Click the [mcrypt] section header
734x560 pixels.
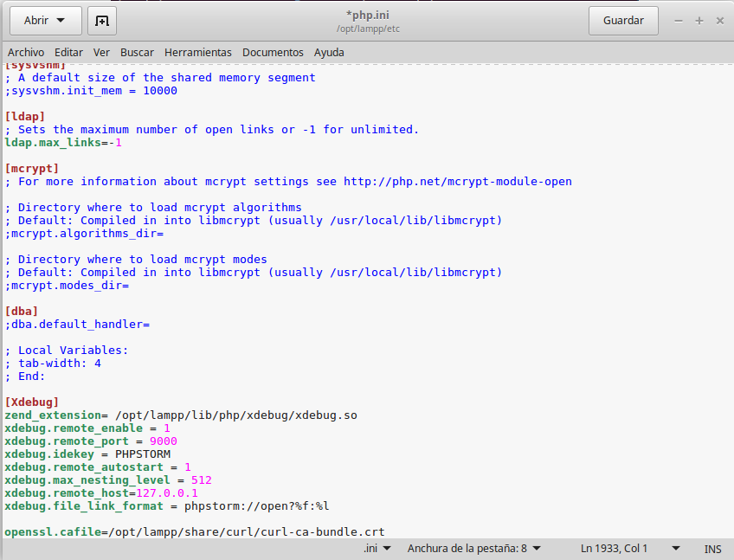tap(32, 169)
